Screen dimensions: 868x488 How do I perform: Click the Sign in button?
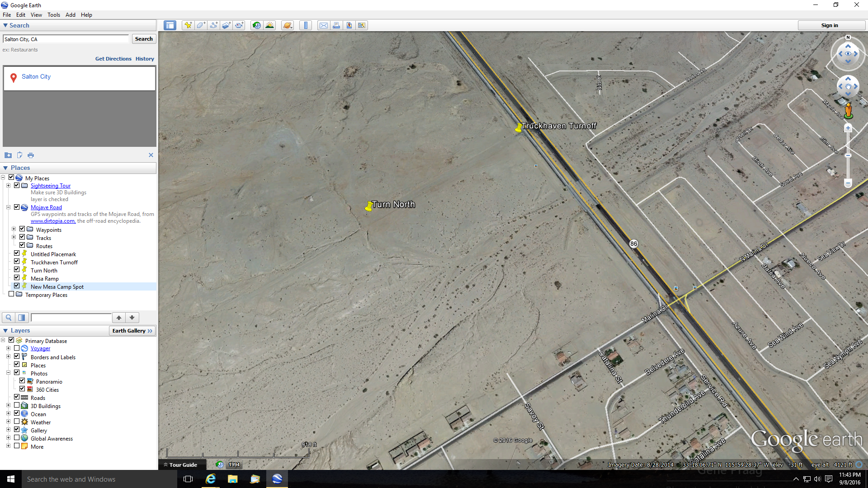pyautogui.click(x=830, y=25)
